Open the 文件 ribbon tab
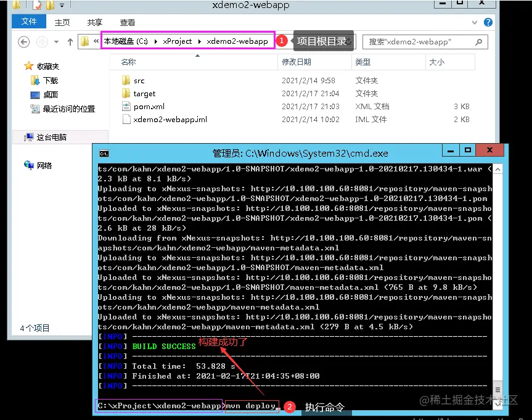 [x=29, y=22]
